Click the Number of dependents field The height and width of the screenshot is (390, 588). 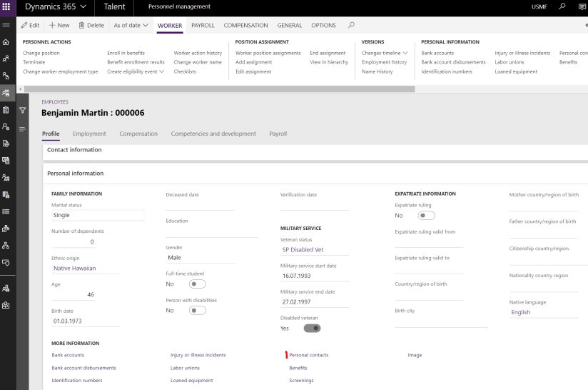click(x=73, y=242)
